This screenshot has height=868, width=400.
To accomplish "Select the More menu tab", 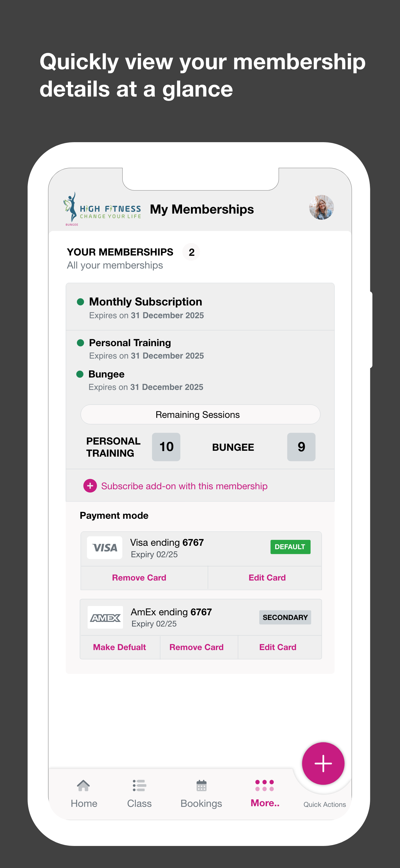I will tap(264, 793).
